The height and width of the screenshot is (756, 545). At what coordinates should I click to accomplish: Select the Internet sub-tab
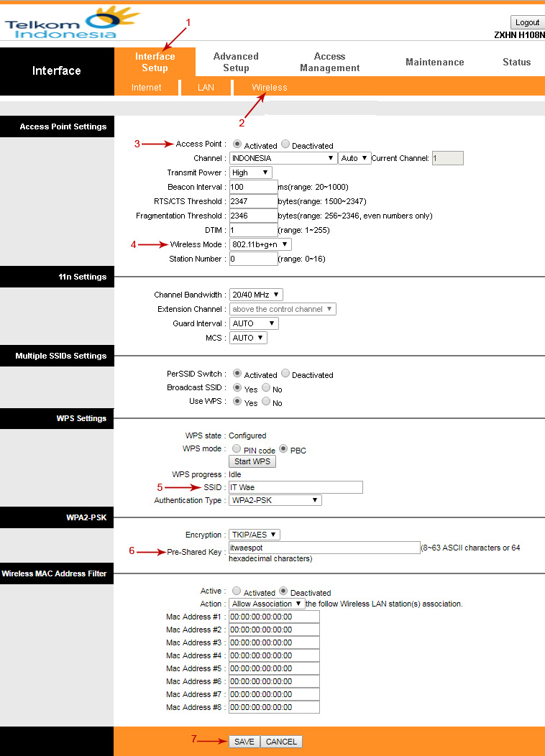click(x=146, y=87)
